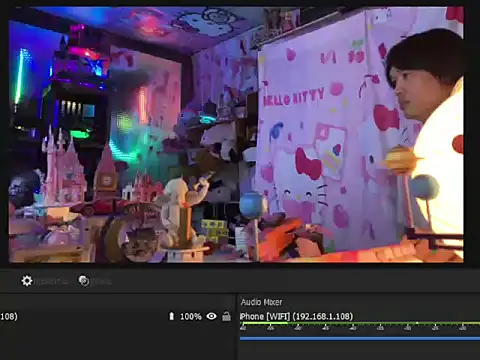Image resolution: width=480 pixels, height=360 pixels.
Task: Click the green audio level meter
Action: click(360, 323)
